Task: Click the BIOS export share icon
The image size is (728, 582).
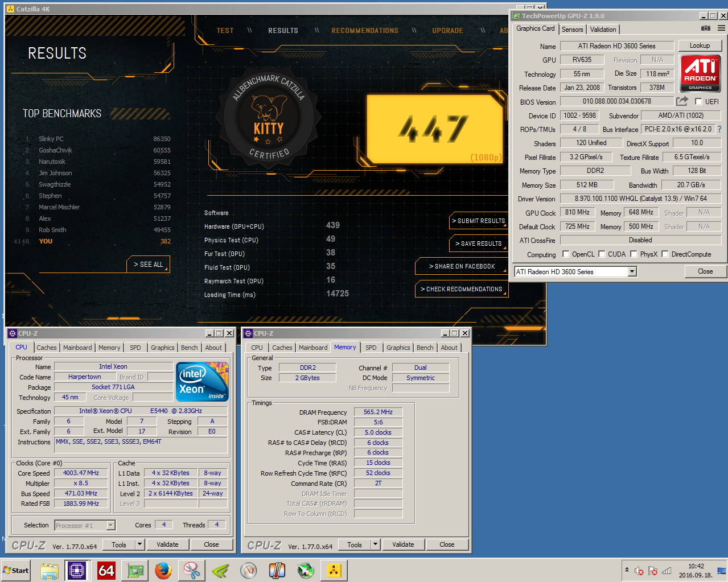Action: tap(682, 101)
